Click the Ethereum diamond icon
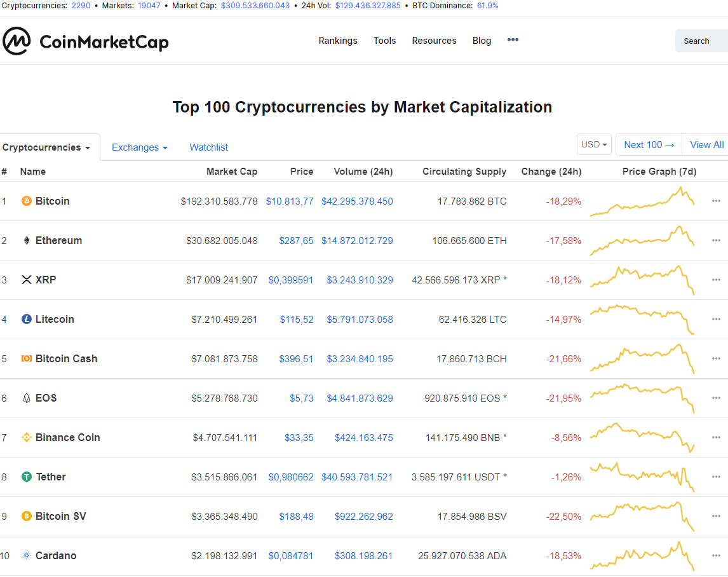728x577 pixels. pos(27,240)
